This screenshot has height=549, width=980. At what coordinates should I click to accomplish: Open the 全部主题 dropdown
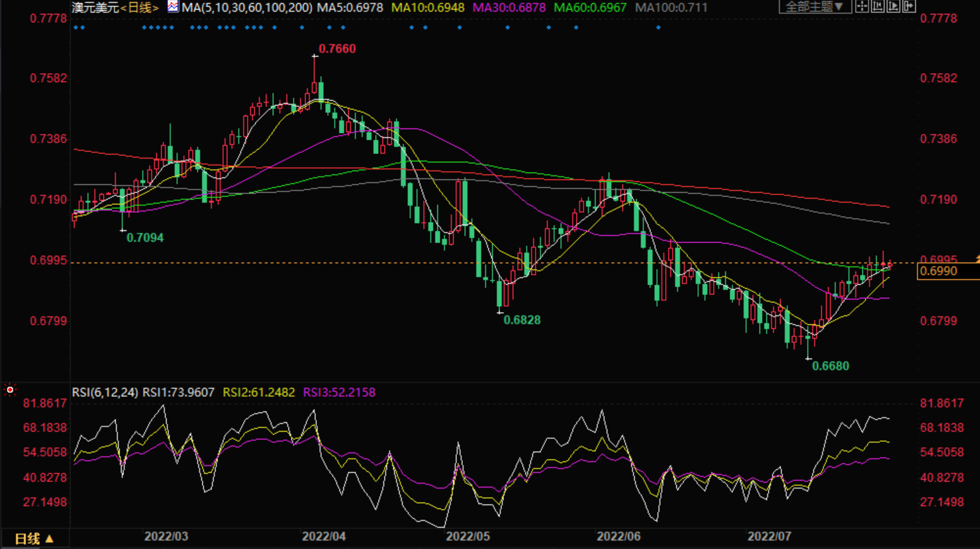pyautogui.click(x=815, y=7)
